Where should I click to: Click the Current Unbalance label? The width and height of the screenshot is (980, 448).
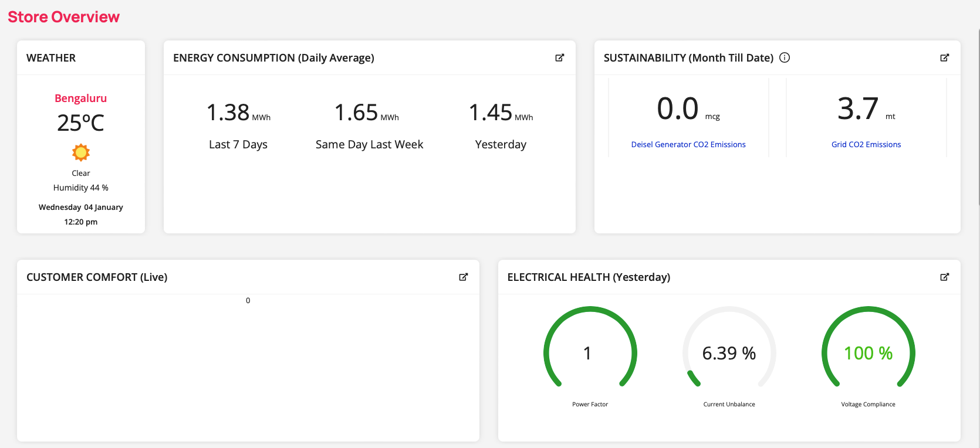729,404
